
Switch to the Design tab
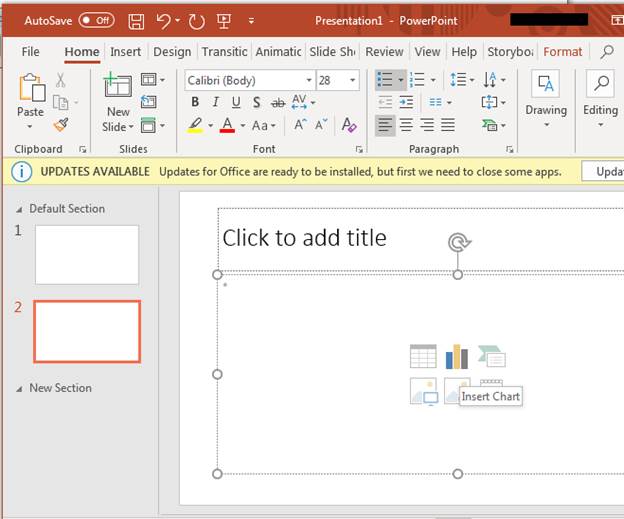click(x=172, y=52)
